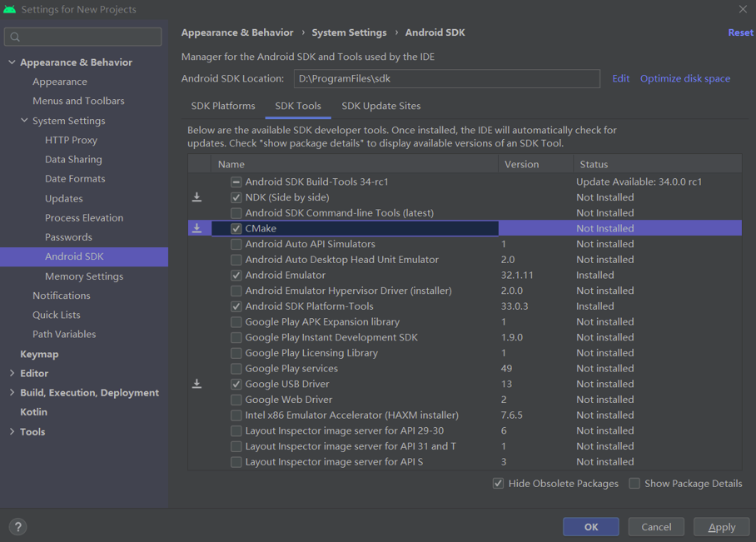Select Memory Settings in sidebar
Screen dimensions: 756x542
[83, 276]
